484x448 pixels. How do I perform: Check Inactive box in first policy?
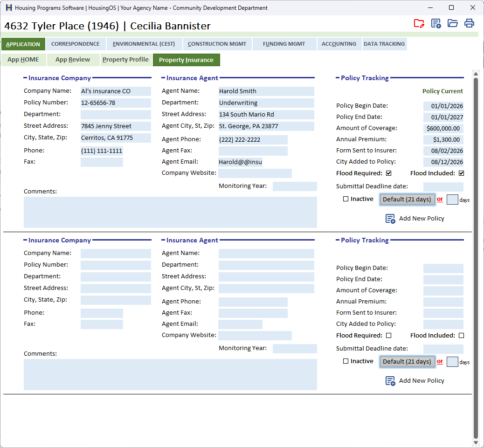coord(346,199)
